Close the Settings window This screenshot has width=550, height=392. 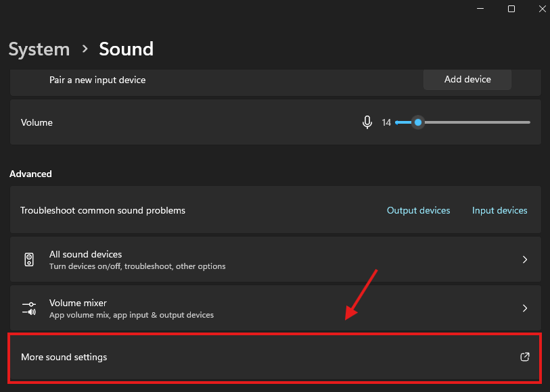click(x=542, y=9)
